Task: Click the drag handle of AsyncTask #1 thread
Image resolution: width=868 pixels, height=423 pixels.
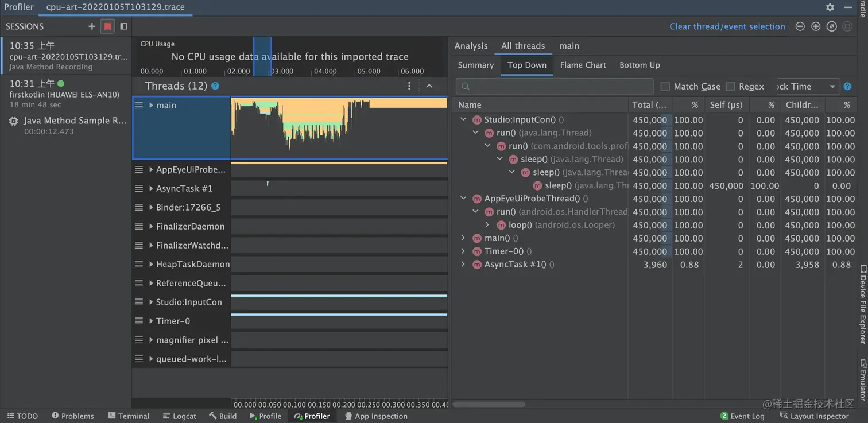Action: click(x=138, y=188)
